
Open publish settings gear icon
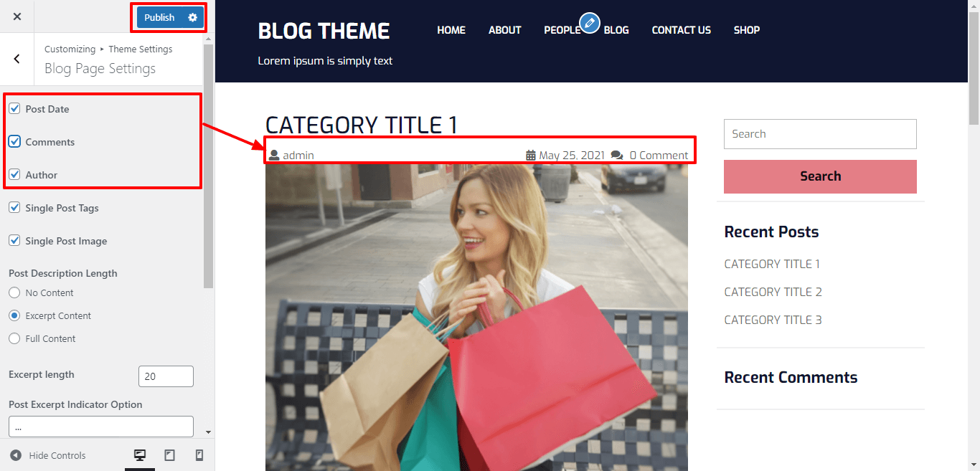click(192, 17)
